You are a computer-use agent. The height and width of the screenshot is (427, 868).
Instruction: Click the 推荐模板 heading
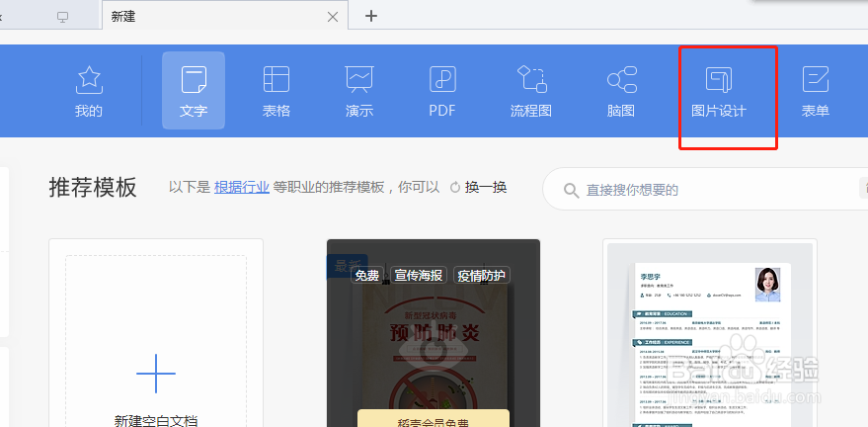[x=93, y=188]
